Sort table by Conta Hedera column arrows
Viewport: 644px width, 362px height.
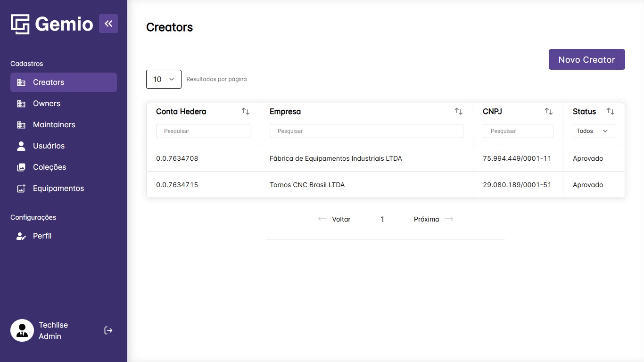pyautogui.click(x=245, y=112)
